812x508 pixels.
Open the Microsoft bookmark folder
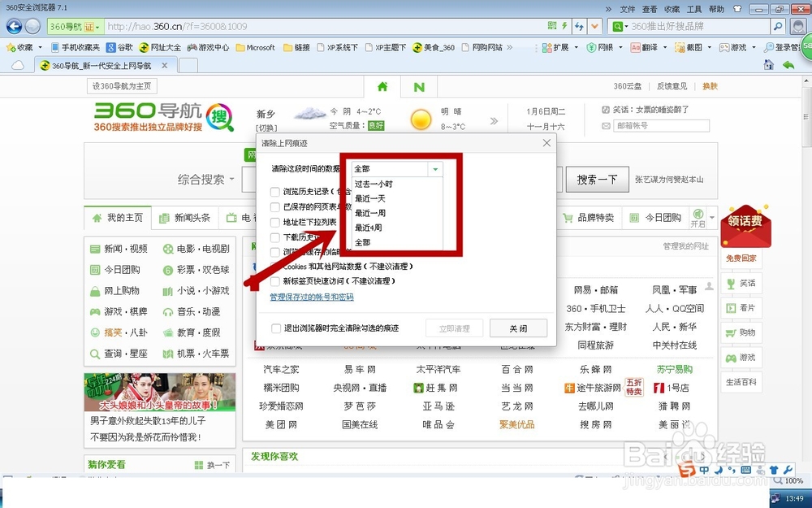255,47
